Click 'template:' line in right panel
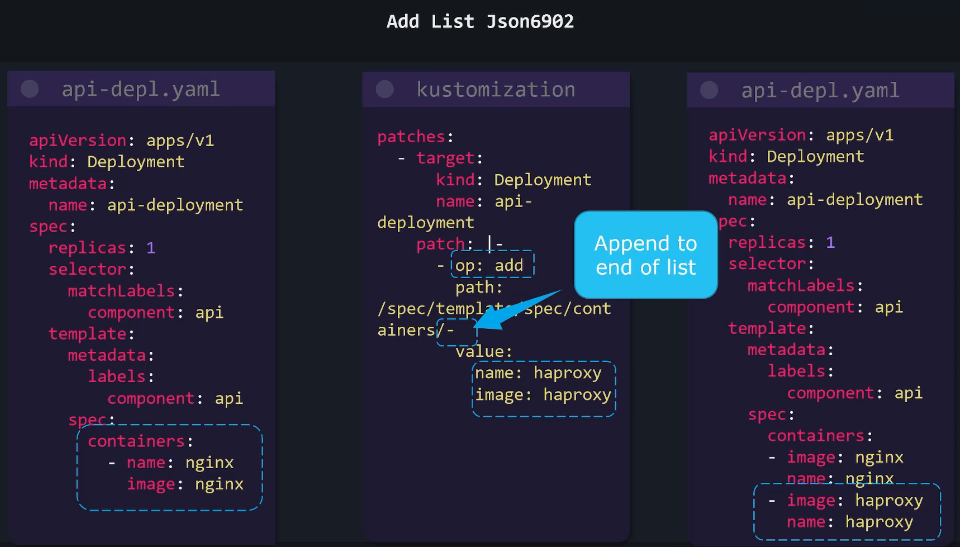Viewport: 960px width, 547px height. pyautogui.click(x=771, y=328)
